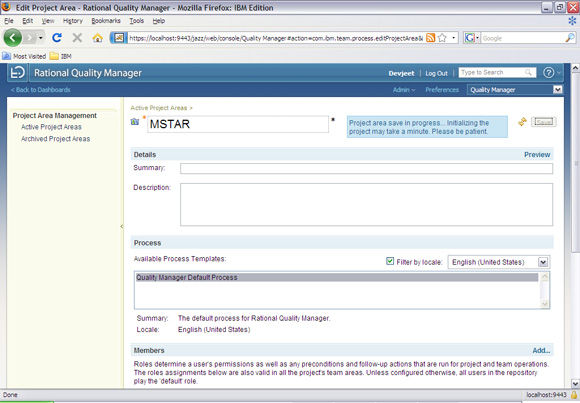Open the Edit menu

[x=27, y=21]
